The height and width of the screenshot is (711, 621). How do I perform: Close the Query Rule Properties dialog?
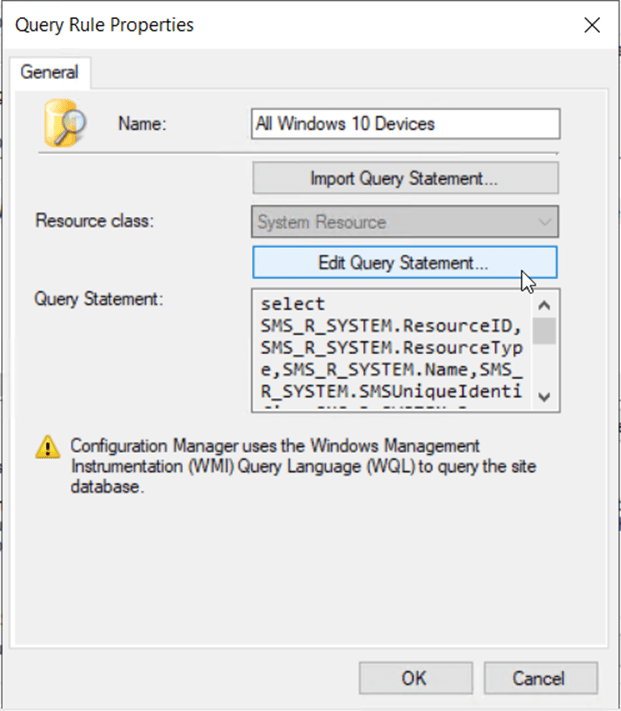click(x=592, y=25)
